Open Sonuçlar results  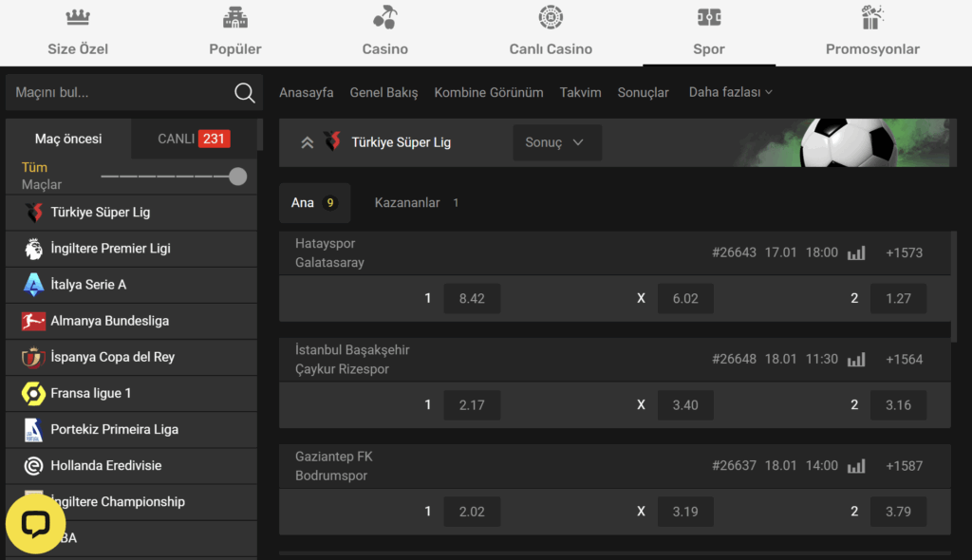tap(643, 92)
